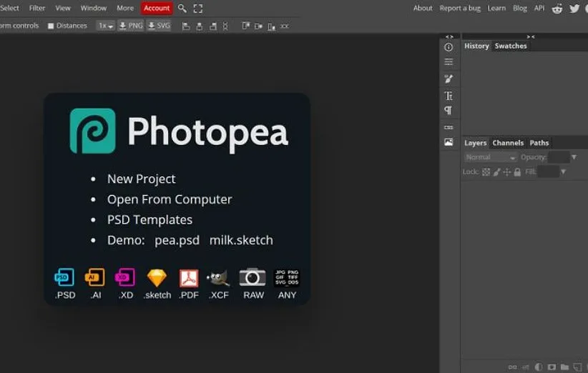The width and height of the screenshot is (588, 373).
Task: Switch to the Swatches tab
Action: pyautogui.click(x=511, y=46)
